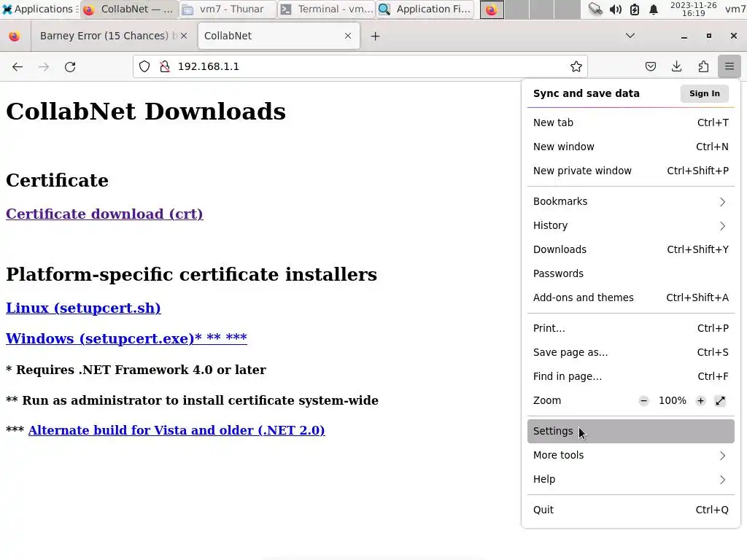The image size is (747, 560).
Task: Open Downloads from the menu
Action: (x=631, y=249)
